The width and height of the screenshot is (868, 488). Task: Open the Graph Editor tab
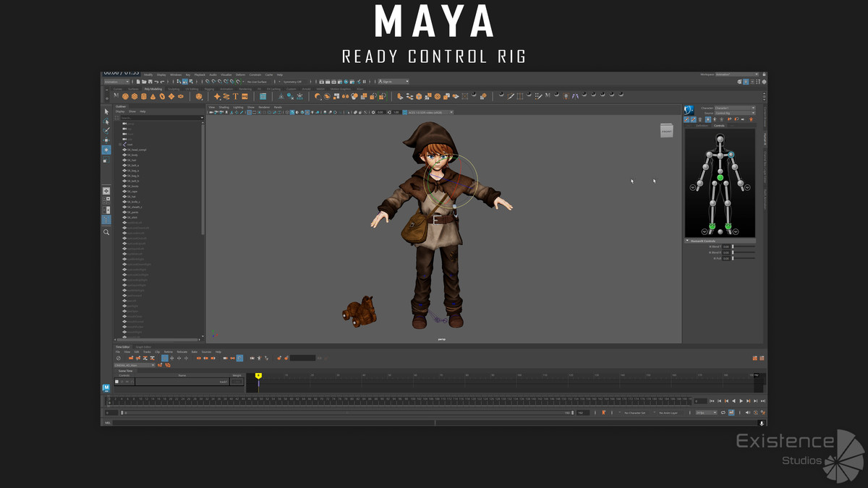point(143,347)
